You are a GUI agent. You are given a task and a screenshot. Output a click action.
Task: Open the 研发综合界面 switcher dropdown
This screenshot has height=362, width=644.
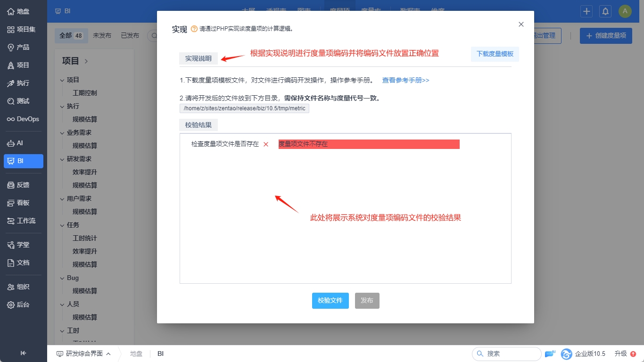tap(83, 354)
